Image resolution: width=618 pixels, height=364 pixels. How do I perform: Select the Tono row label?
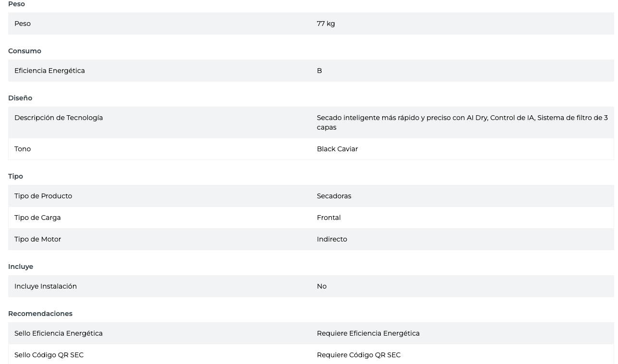(23, 149)
